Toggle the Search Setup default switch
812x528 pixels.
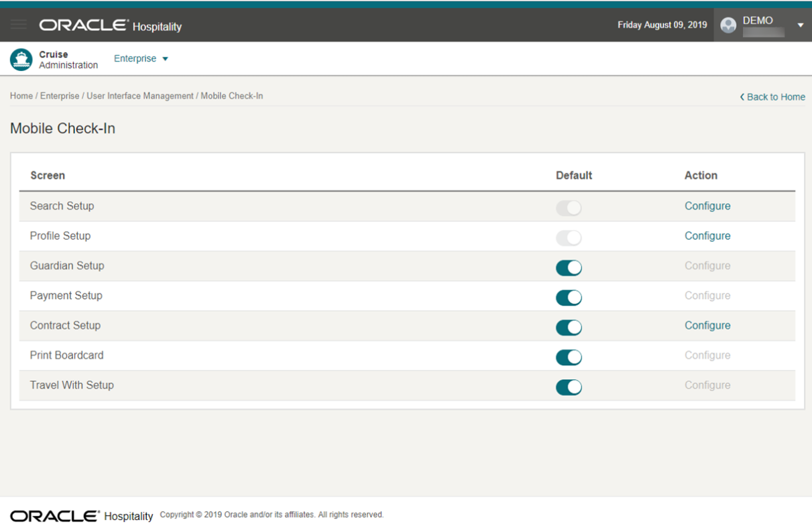click(x=569, y=207)
